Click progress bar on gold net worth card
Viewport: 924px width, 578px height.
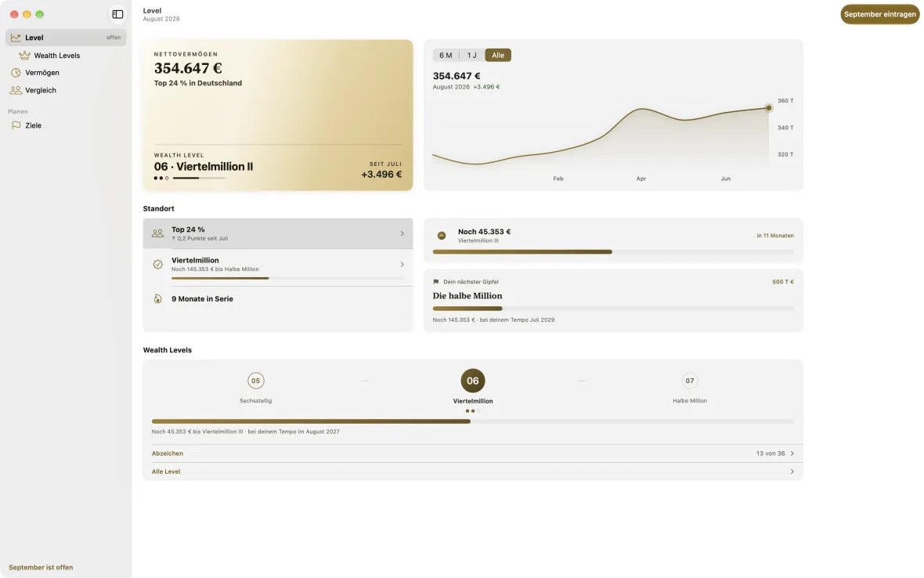tap(199, 178)
